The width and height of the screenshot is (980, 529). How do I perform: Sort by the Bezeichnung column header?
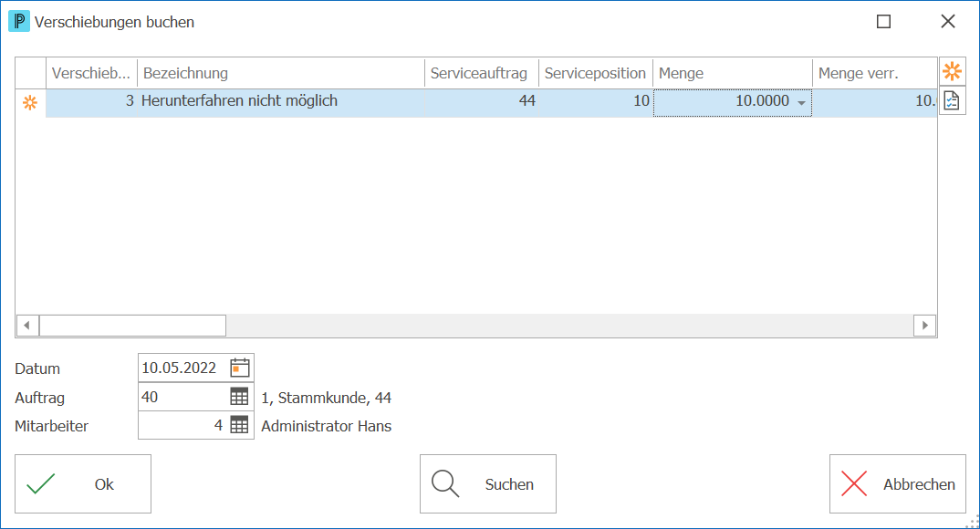point(281,73)
